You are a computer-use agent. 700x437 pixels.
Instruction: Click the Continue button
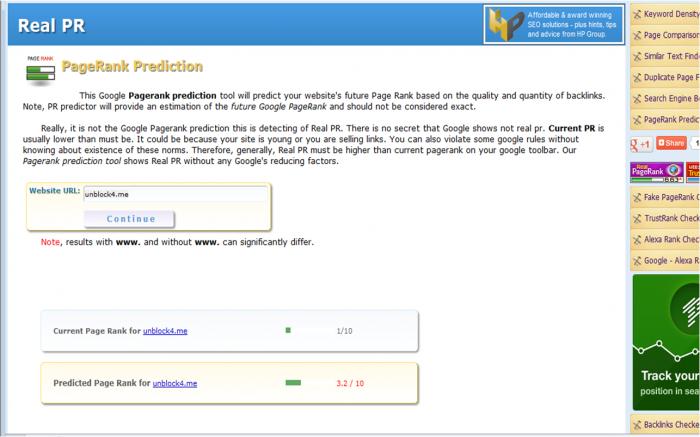coord(130,219)
